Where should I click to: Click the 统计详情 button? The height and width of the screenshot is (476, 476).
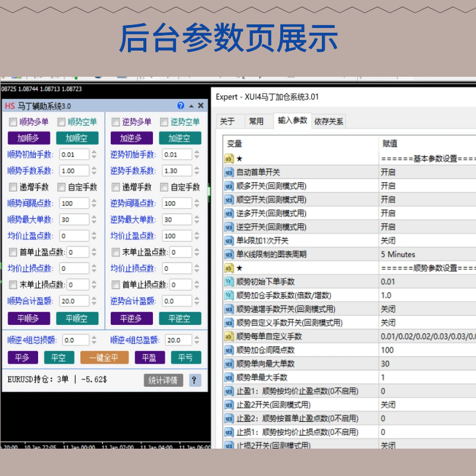[x=164, y=380]
